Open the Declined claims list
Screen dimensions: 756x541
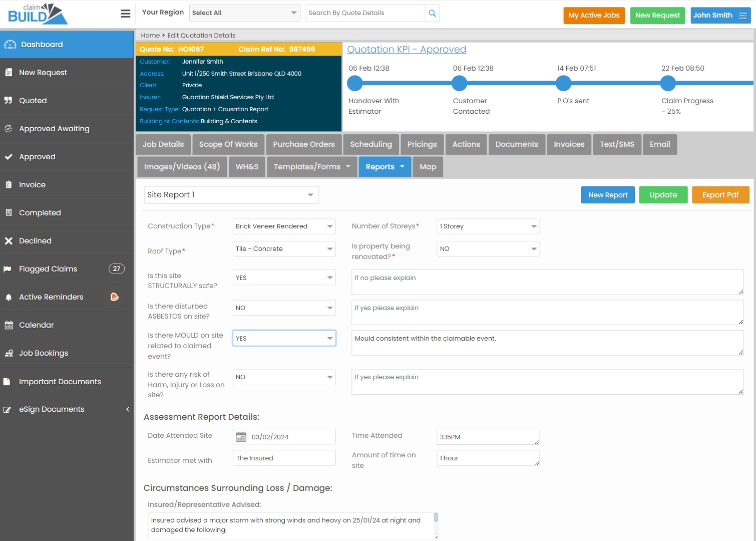point(35,241)
